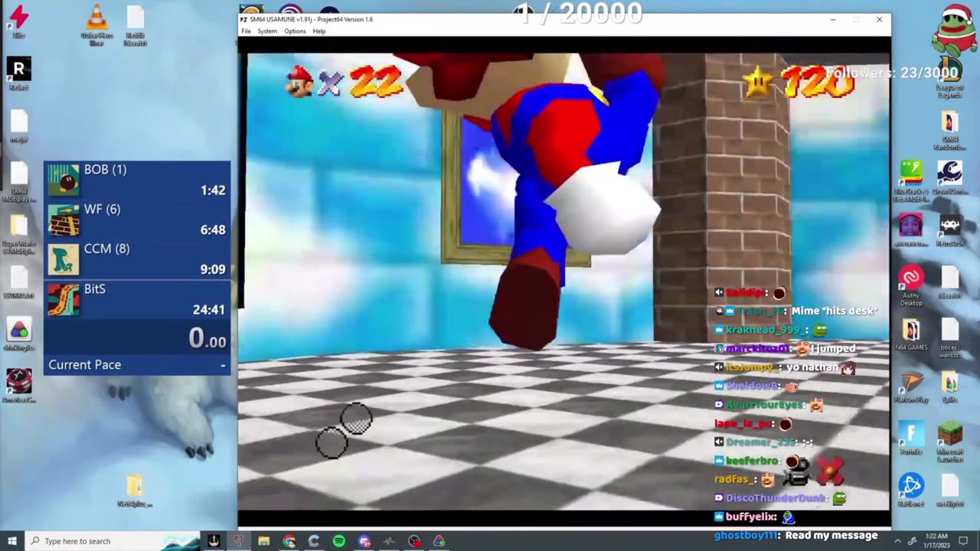
Task: Open Google Chrome from the taskbar
Action: [289, 541]
